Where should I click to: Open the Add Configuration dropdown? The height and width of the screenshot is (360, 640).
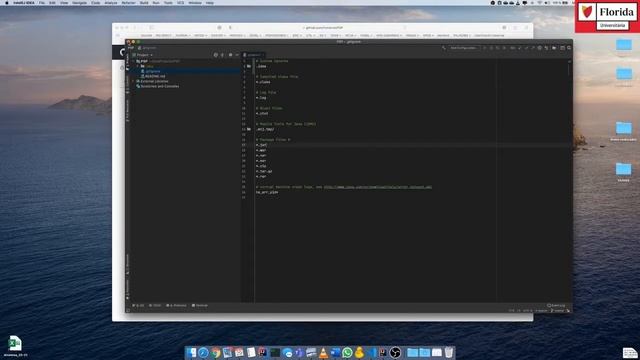click(x=463, y=48)
